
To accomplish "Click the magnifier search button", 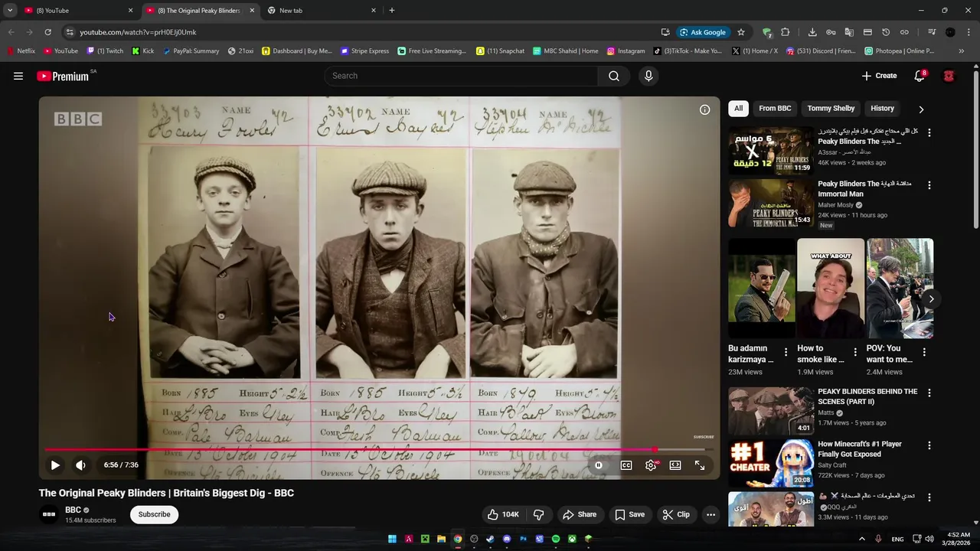I will coord(614,76).
